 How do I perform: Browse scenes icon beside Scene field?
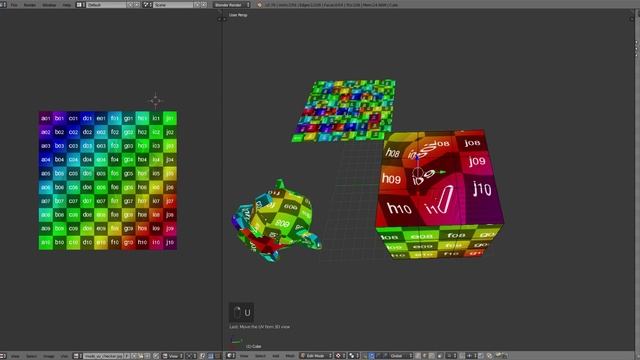(x=148, y=4)
